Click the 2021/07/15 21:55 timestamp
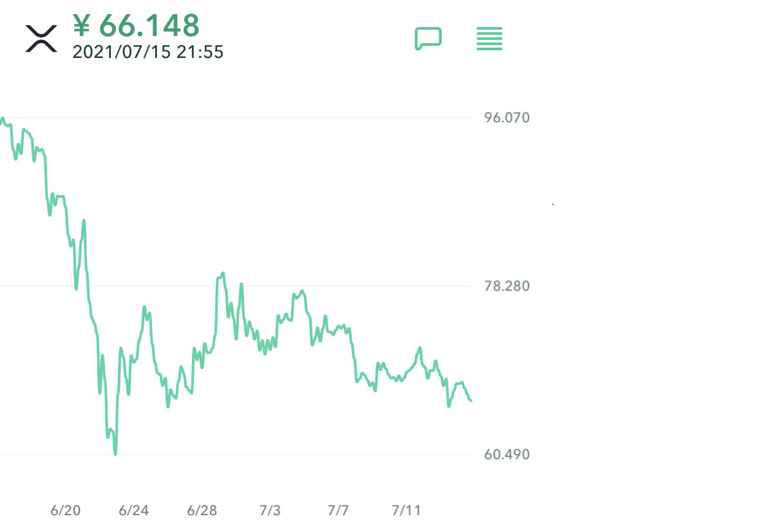 tap(148, 52)
